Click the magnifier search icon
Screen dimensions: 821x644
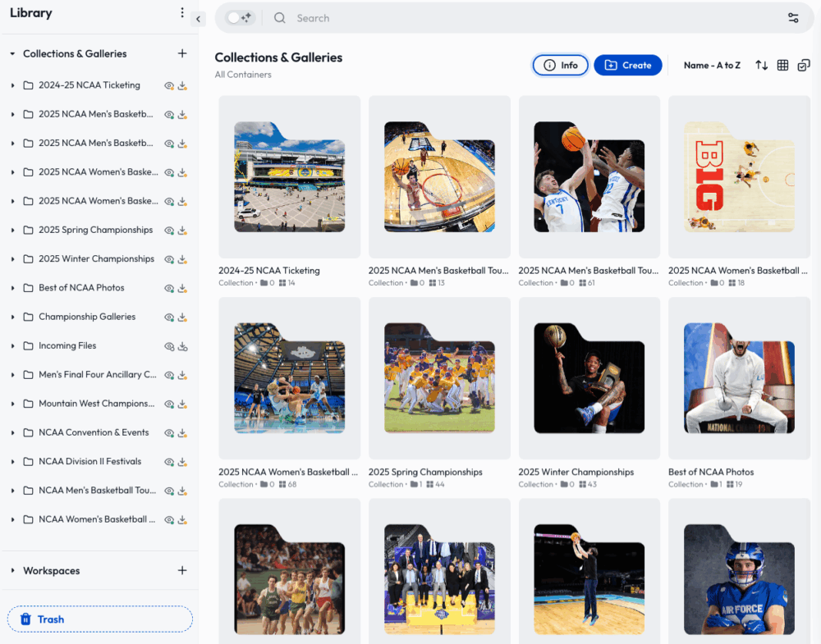click(280, 18)
